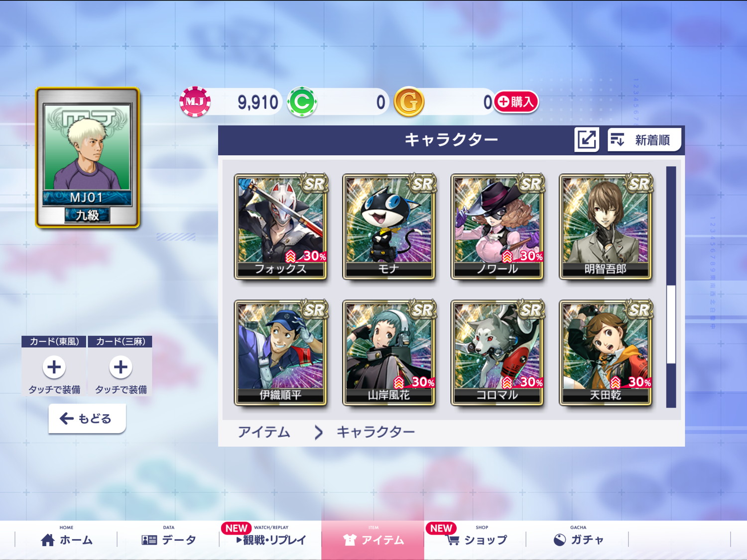
Task: Click the gold G coin icon
Action: pyautogui.click(x=409, y=102)
